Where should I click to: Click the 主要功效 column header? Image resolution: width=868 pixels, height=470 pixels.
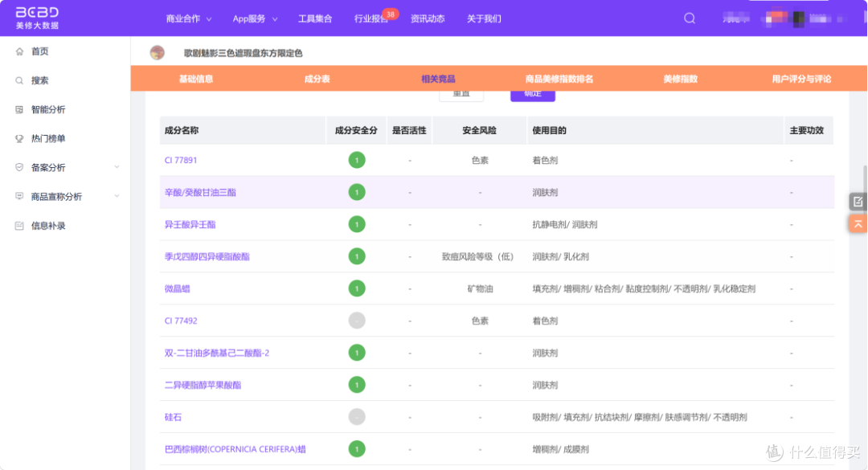807,131
